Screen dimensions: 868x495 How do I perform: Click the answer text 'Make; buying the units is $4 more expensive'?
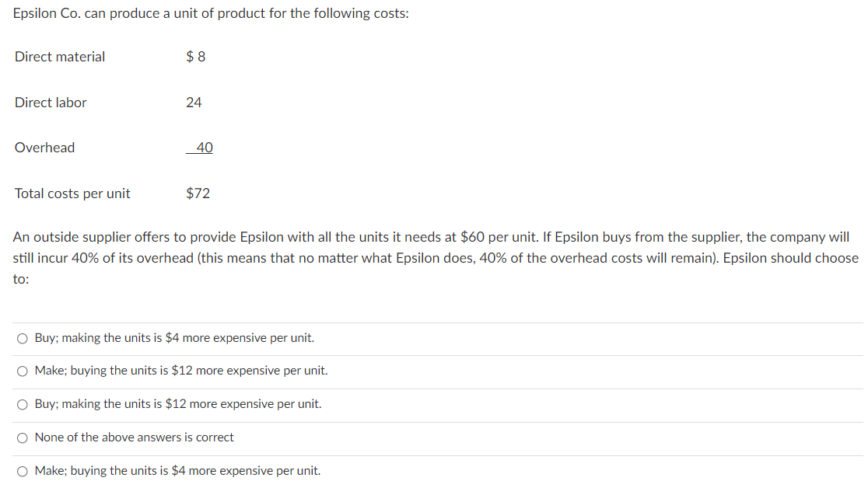pos(177,471)
